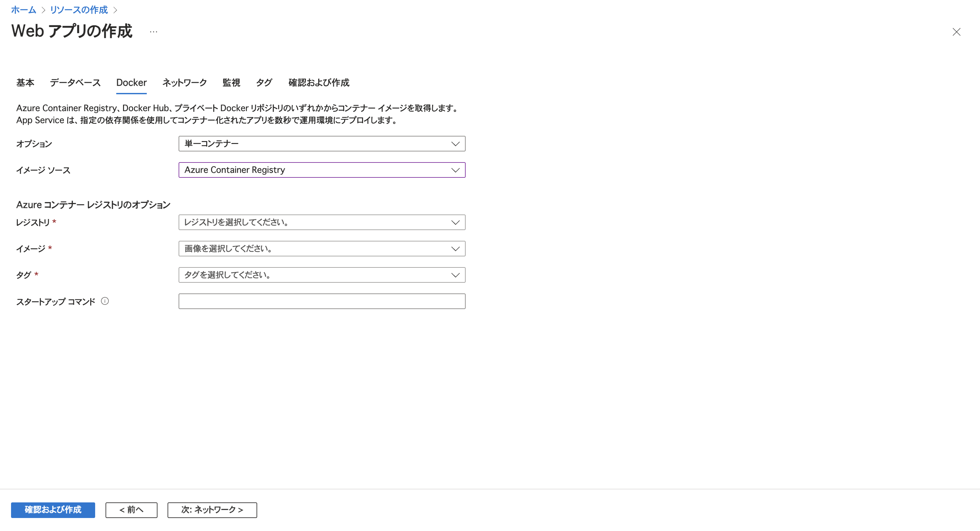This screenshot has width=980, height=531.
Task: Switch to the 基本 tab
Action: 25,83
